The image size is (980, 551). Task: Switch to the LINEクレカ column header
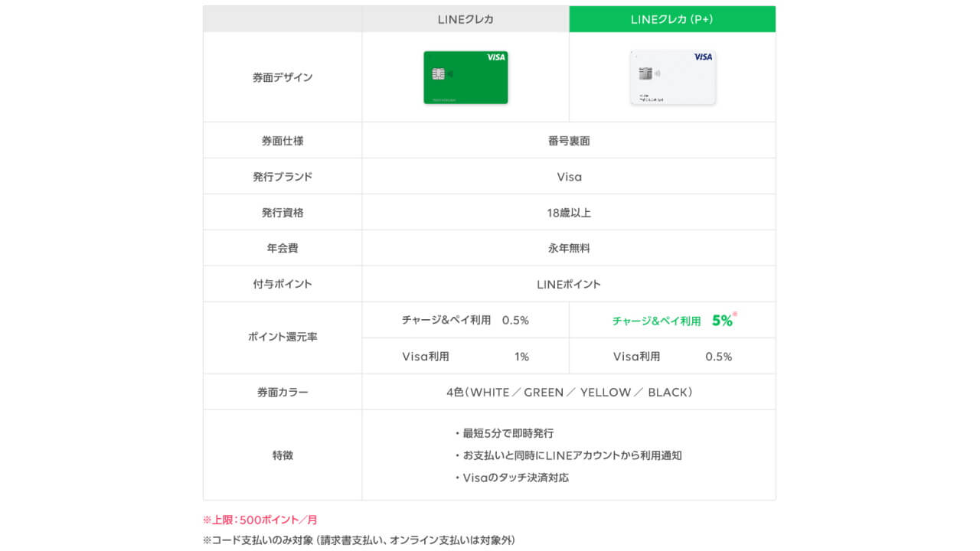[x=465, y=18]
